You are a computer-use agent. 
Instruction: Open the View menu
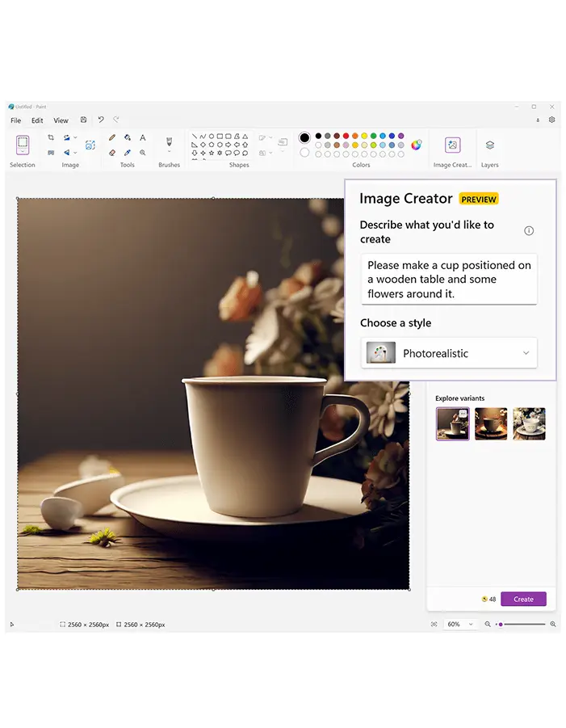(61, 120)
